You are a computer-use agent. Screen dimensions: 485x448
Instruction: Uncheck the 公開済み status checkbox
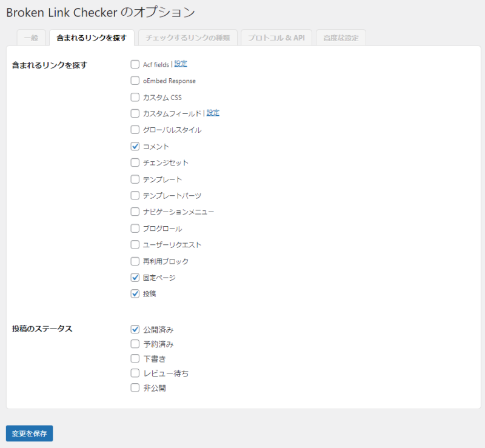coord(135,329)
